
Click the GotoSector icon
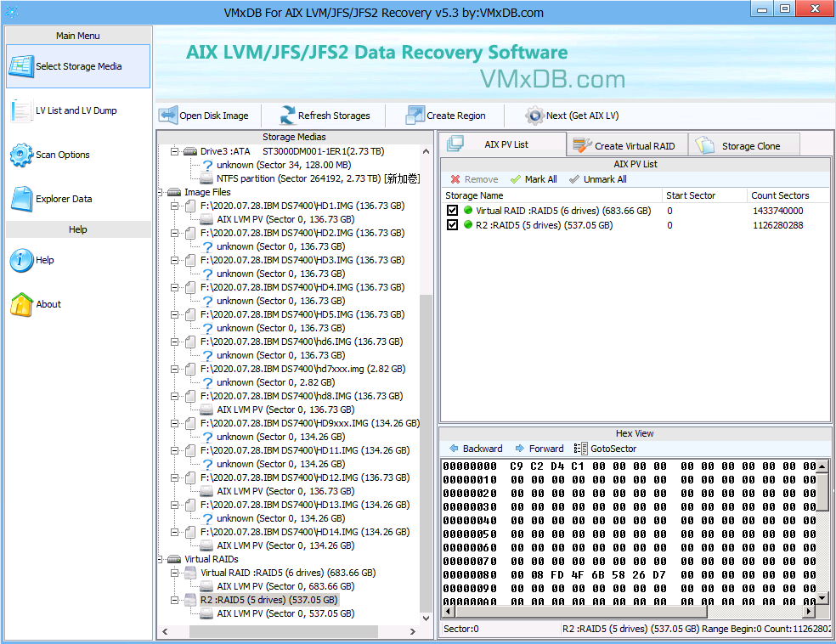tap(580, 449)
